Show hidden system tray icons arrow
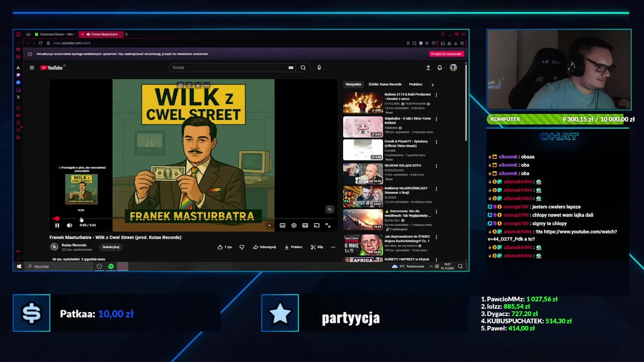The image size is (644, 362). [x=431, y=266]
